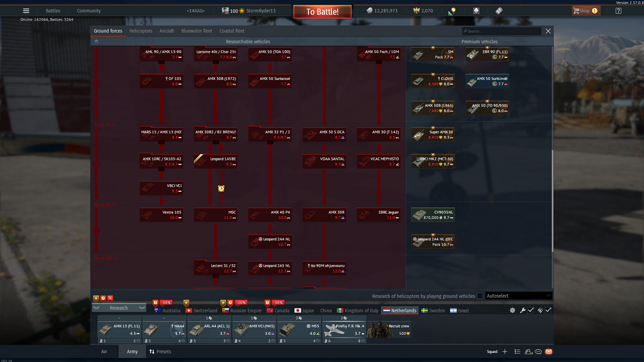Viewport: 644px width, 362px height.
Task: Switch to the Ground forces tab
Action: tap(108, 31)
